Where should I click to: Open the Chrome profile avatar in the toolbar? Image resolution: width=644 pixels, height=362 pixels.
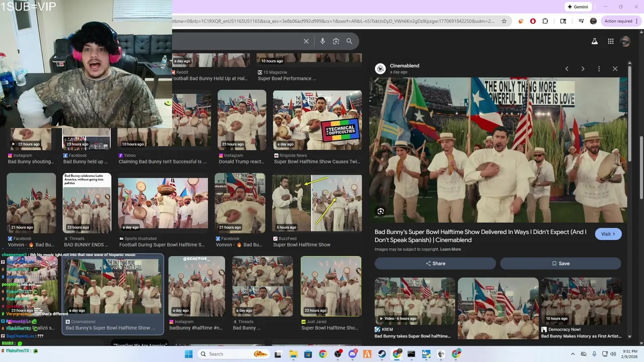pos(593,21)
